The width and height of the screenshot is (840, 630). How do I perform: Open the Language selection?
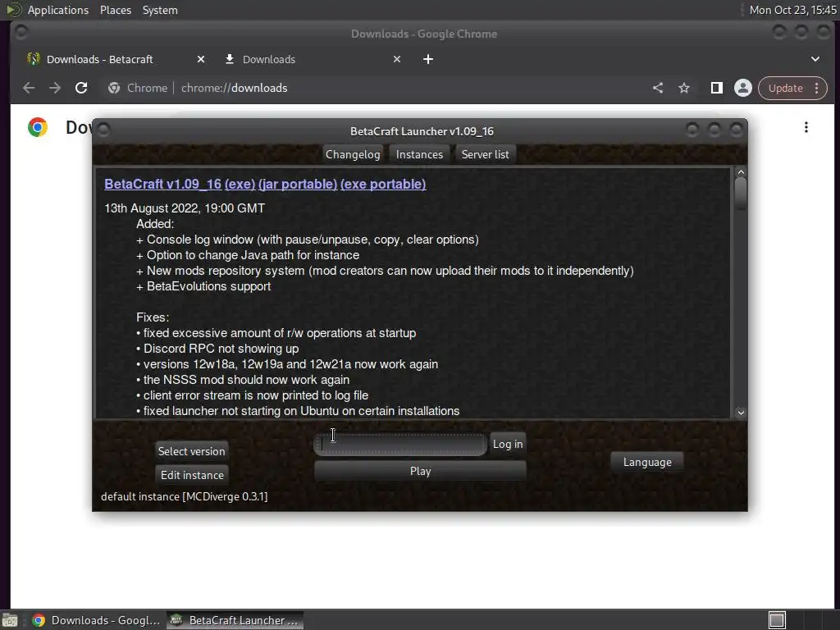(x=647, y=462)
